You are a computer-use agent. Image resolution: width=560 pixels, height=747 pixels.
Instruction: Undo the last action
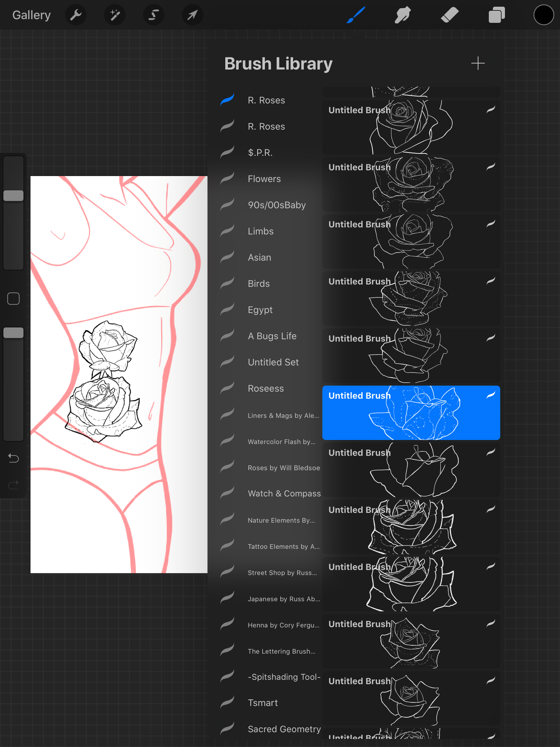click(14, 459)
